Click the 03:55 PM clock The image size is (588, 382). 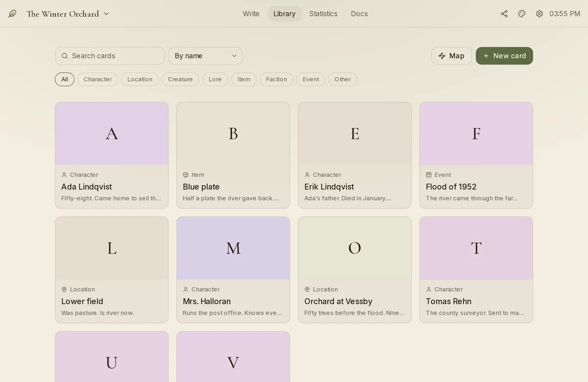pos(564,14)
